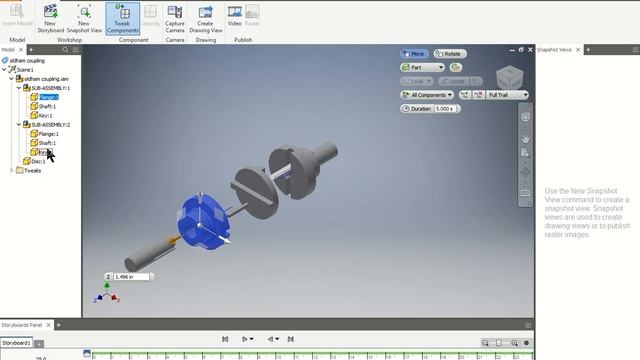Add panel beside Storyboards Panel tab
This screenshot has width=640, height=360.
[x=58, y=325]
